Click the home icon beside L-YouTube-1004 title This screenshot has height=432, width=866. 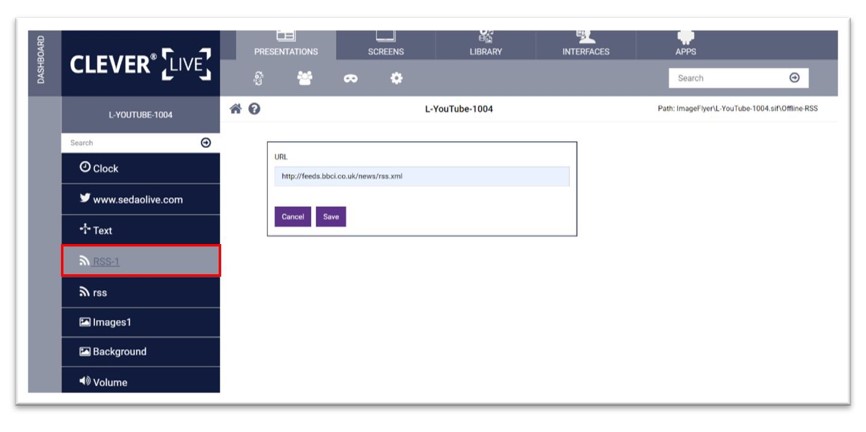tap(235, 109)
